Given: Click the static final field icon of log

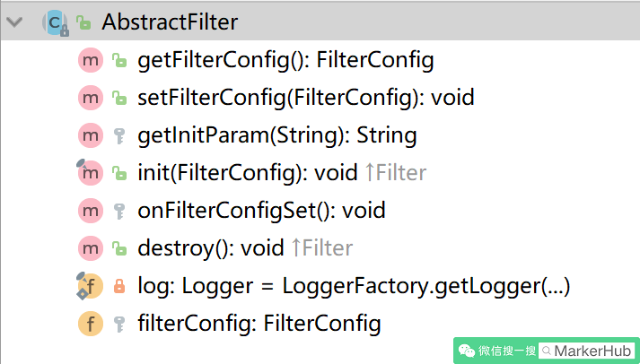Looking at the screenshot, I should 90,286.
